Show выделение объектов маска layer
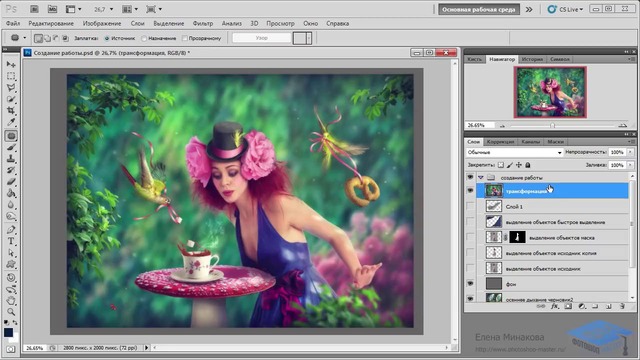640x360 pixels. (x=470, y=237)
